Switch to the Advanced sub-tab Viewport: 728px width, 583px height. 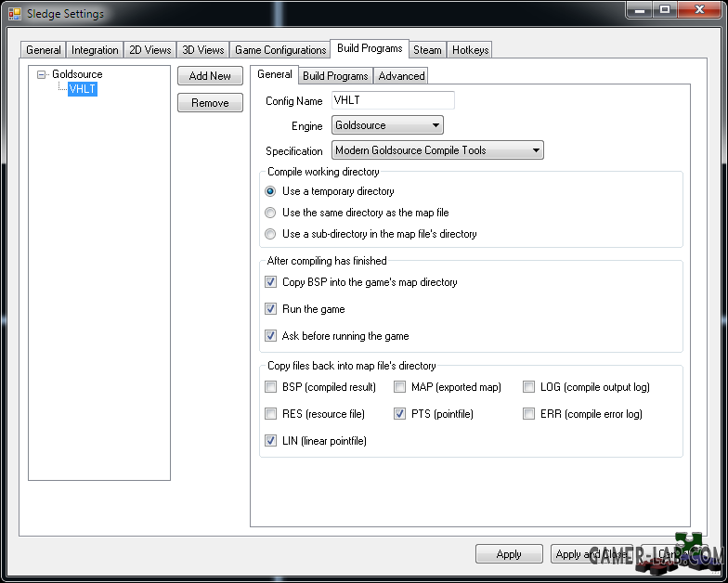(x=401, y=76)
